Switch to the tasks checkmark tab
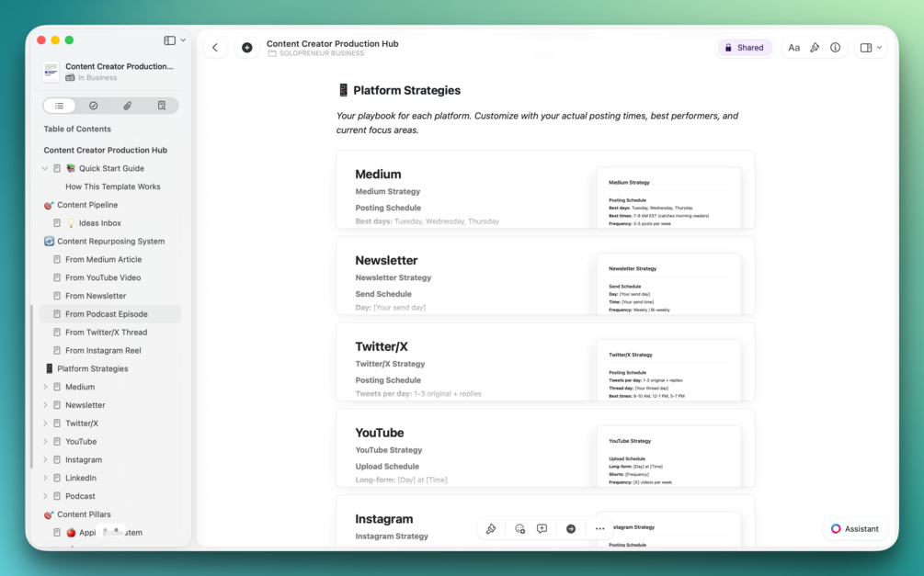Image resolution: width=924 pixels, height=576 pixels. point(93,106)
